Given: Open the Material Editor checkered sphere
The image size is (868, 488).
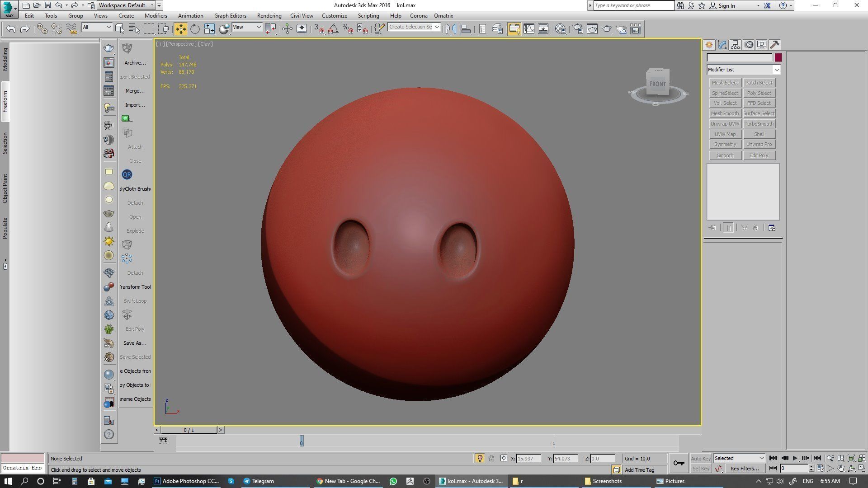Looking at the screenshot, I should tap(561, 29).
